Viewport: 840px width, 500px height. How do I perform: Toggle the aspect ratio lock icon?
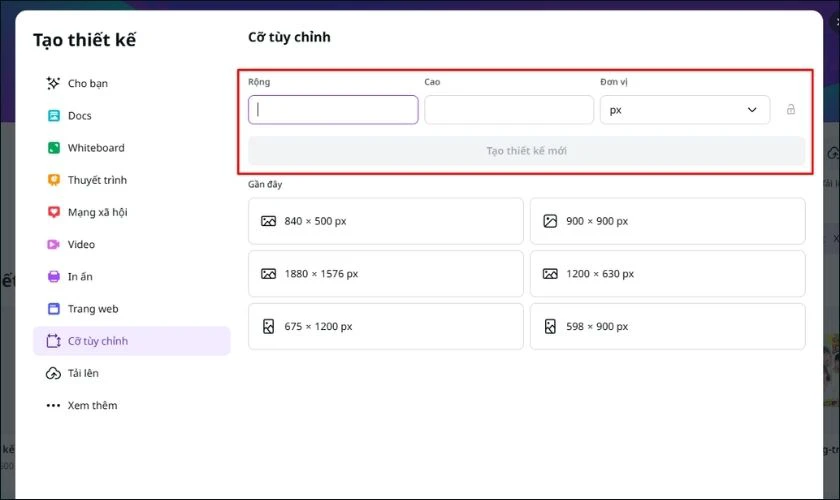point(791,110)
